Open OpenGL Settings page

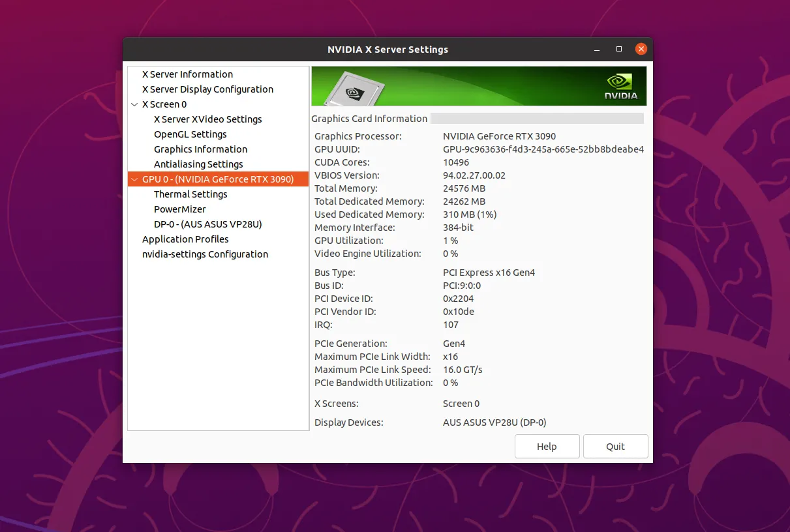190,134
